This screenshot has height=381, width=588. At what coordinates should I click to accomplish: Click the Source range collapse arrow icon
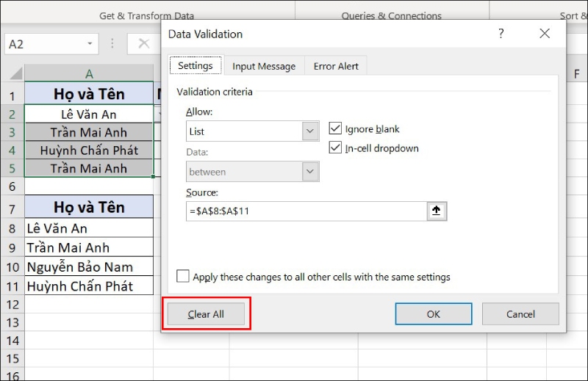437,211
